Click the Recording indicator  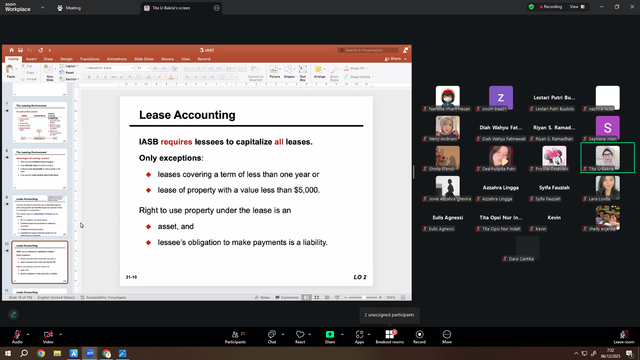551,7
